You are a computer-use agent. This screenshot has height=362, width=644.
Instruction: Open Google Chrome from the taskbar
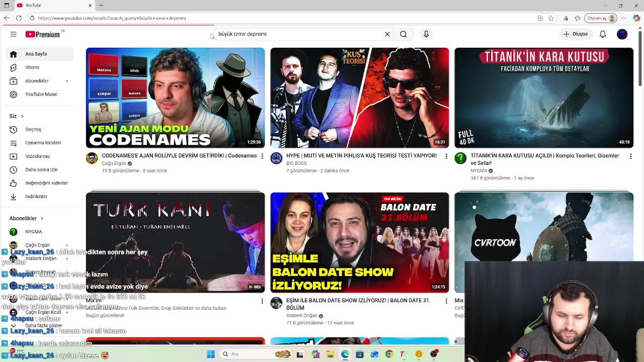(389, 354)
